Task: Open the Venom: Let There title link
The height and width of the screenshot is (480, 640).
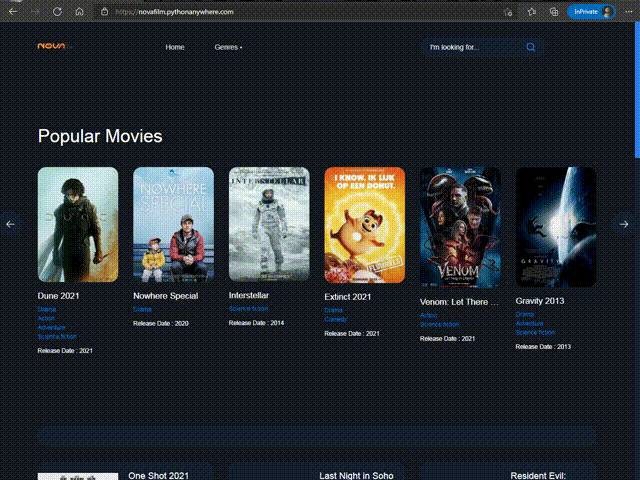Action: 459,302
